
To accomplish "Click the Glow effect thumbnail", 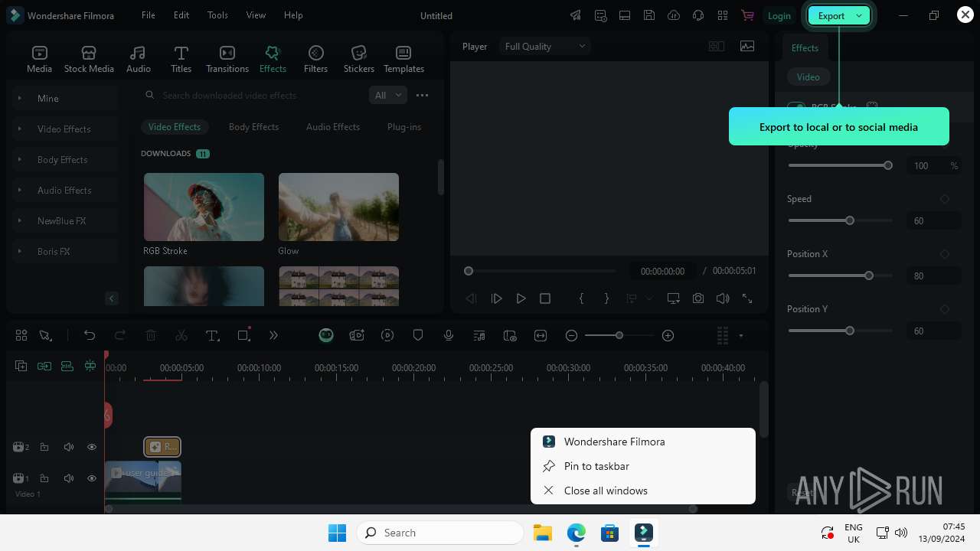I will pyautogui.click(x=338, y=207).
